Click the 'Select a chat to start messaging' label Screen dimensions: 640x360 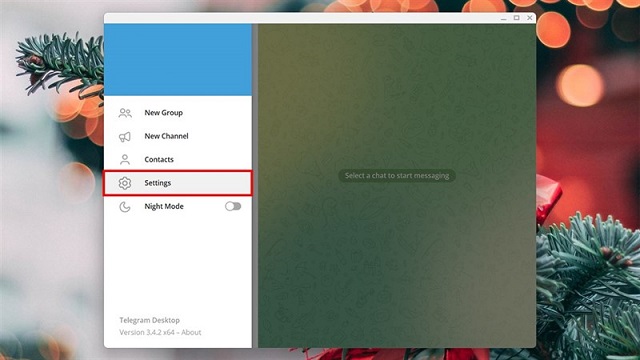(x=397, y=176)
